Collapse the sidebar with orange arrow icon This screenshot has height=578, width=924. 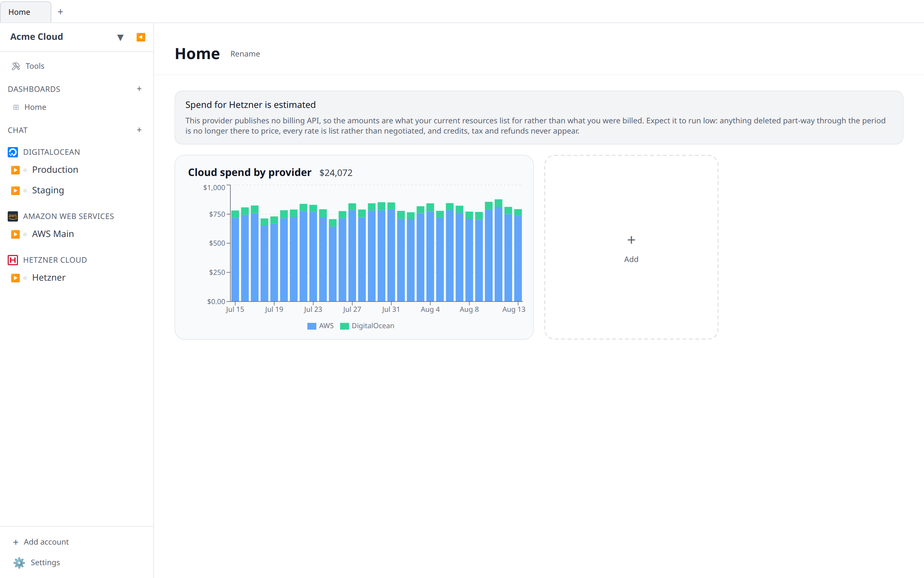click(141, 37)
